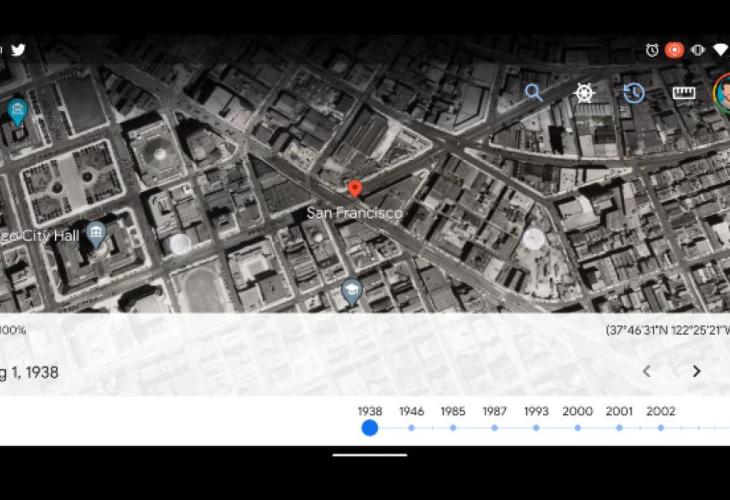Select 1993 imagery on timeline
Image resolution: width=730 pixels, height=500 pixels.
(536, 427)
